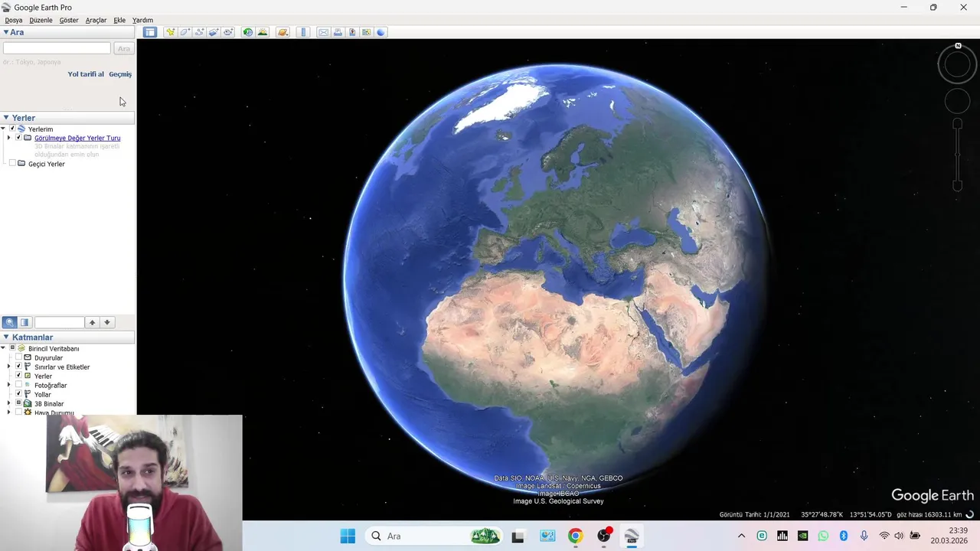Move item down with down arrow button
980x551 pixels.
tap(107, 322)
